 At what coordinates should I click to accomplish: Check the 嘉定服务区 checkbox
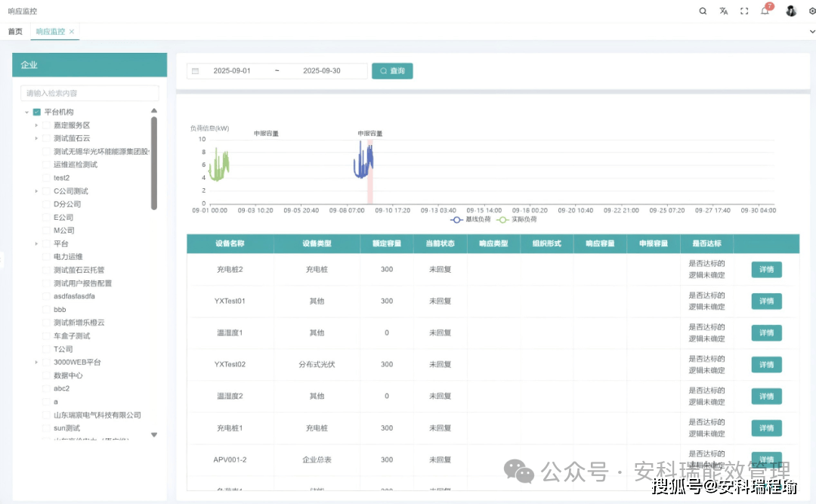click(46, 125)
